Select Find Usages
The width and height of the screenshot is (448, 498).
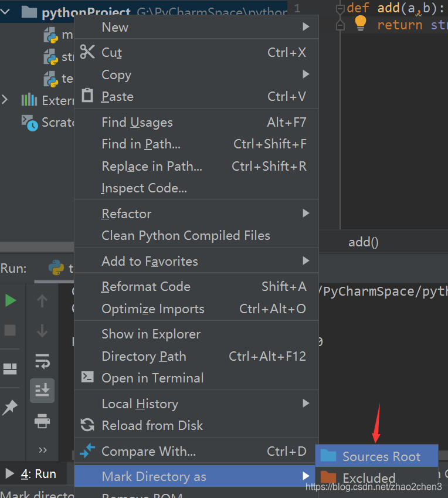point(196,122)
